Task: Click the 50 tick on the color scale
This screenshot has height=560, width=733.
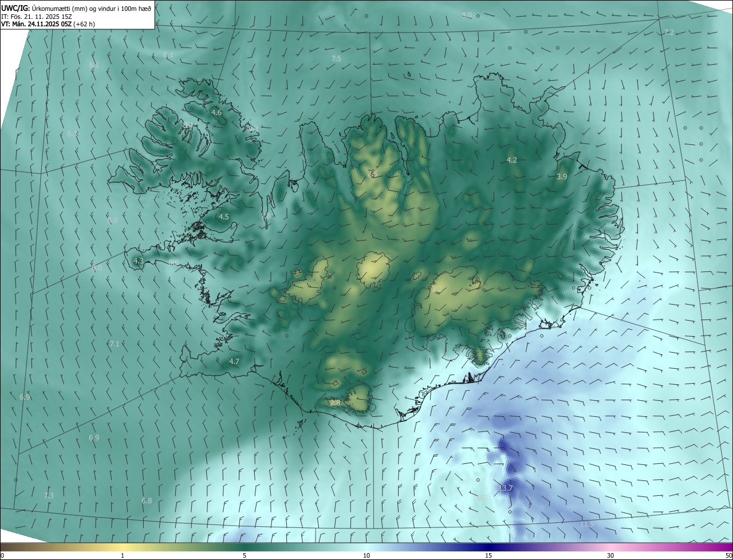Action: coord(728,555)
